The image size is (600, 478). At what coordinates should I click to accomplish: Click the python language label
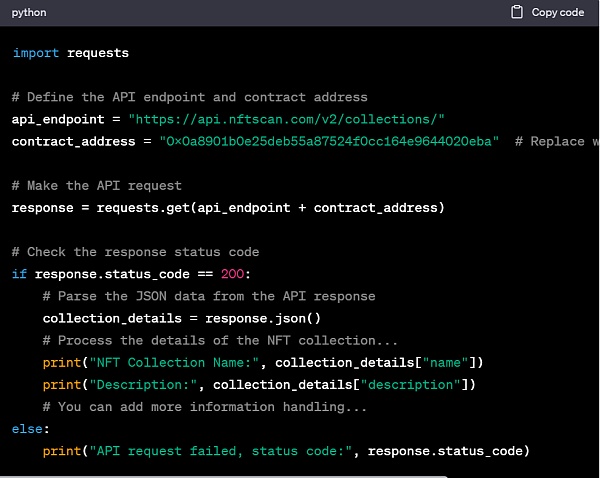(29, 13)
